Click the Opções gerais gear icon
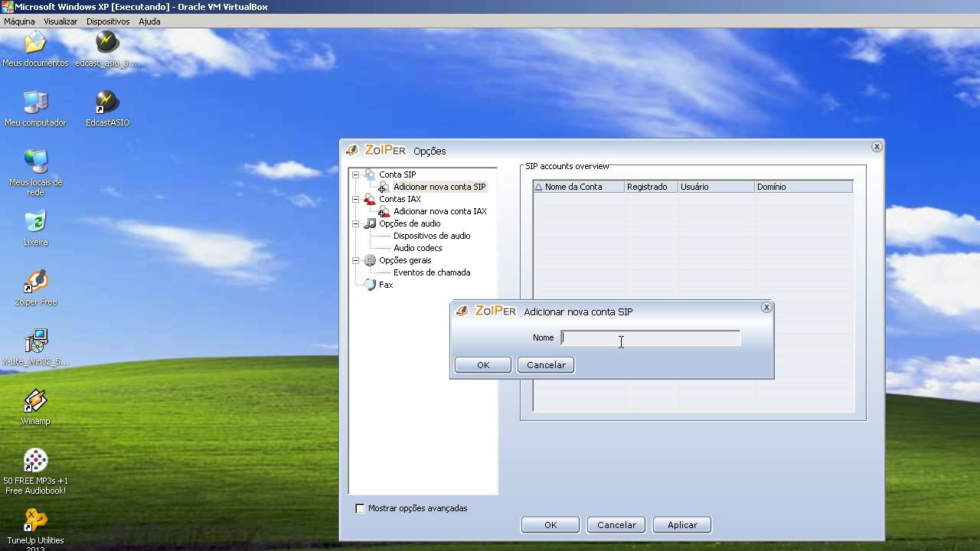This screenshot has height=551, width=980. pos(370,260)
